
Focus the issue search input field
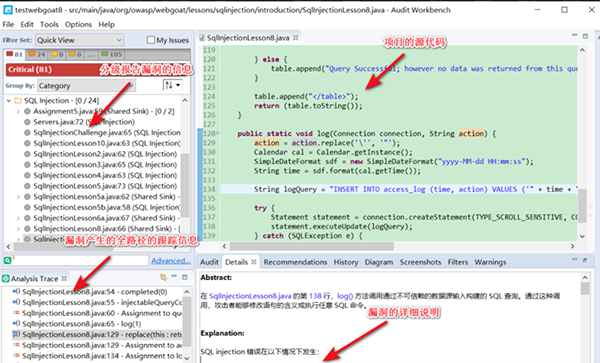tap(80, 260)
